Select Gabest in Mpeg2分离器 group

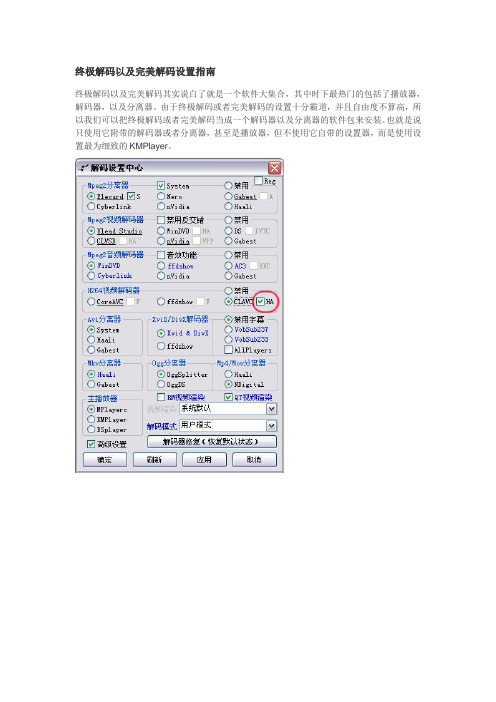pyautogui.click(x=228, y=196)
